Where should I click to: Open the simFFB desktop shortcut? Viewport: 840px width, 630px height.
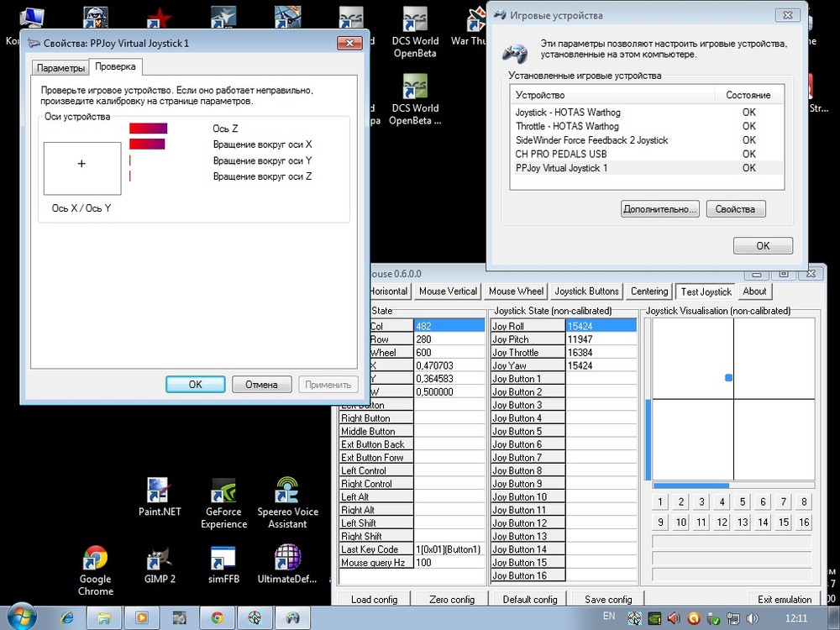(x=223, y=564)
